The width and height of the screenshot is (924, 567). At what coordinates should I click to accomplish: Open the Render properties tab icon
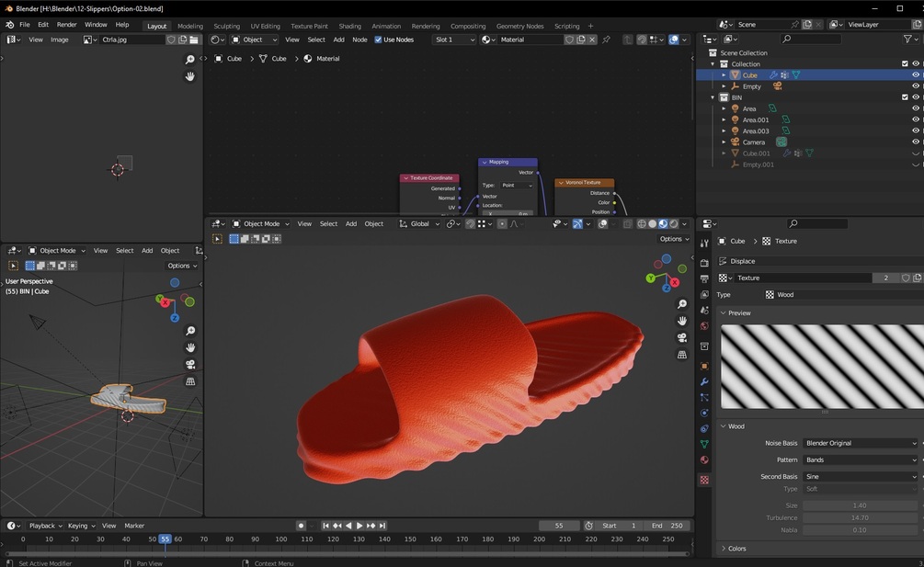point(704,263)
